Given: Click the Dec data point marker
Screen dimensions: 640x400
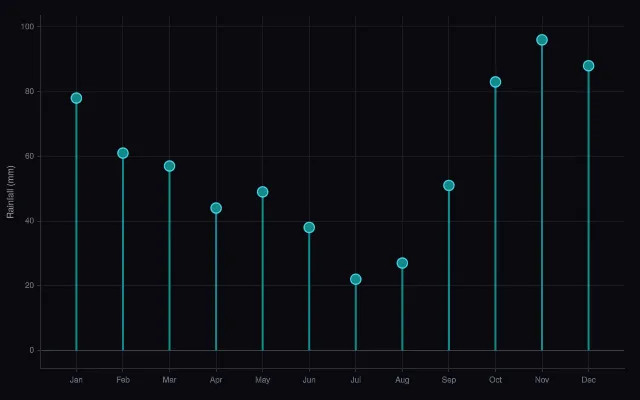Looking at the screenshot, I should pyautogui.click(x=588, y=66).
